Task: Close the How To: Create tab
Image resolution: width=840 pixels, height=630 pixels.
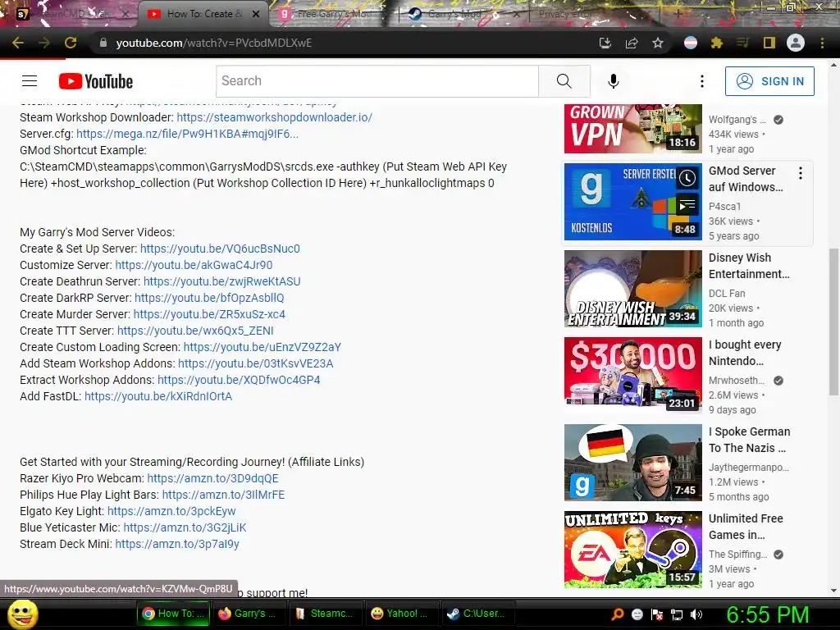Action: tap(256, 14)
